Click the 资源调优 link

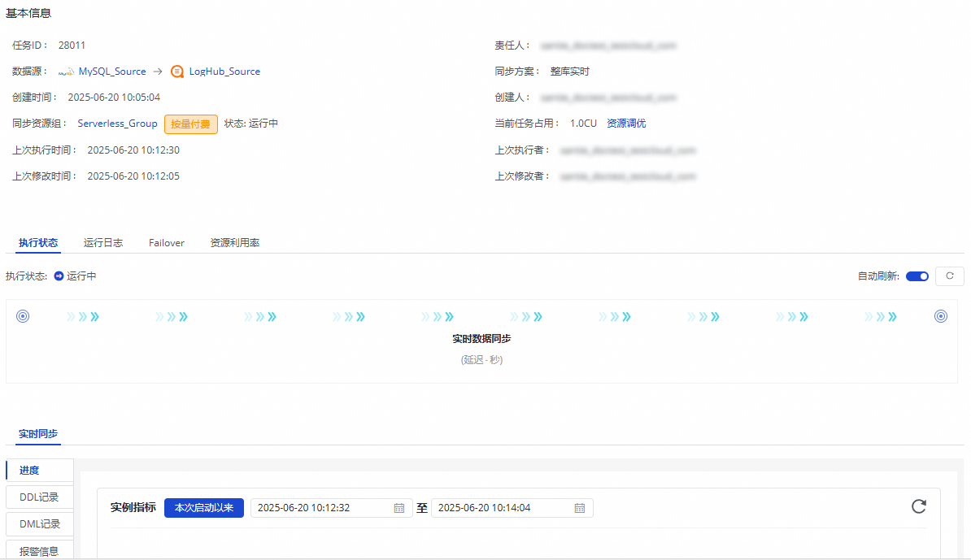626,124
